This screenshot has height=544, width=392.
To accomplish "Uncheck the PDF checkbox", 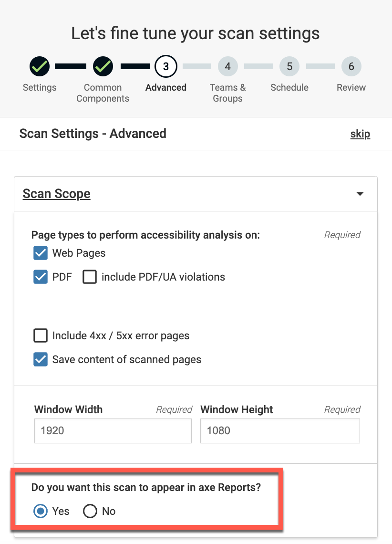I will point(40,277).
